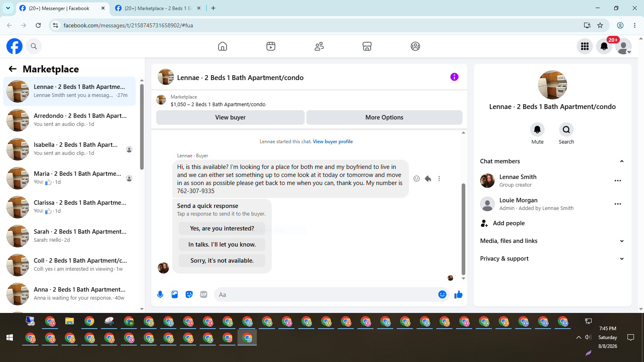Open conversation information purple icon
Image resolution: width=644 pixels, height=362 pixels.
(454, 77)
